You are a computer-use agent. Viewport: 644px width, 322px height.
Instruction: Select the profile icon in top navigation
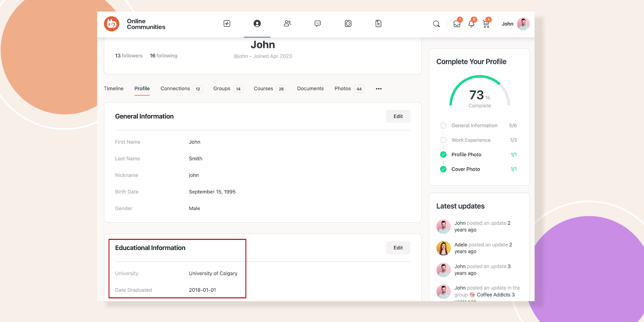point(257,24)
